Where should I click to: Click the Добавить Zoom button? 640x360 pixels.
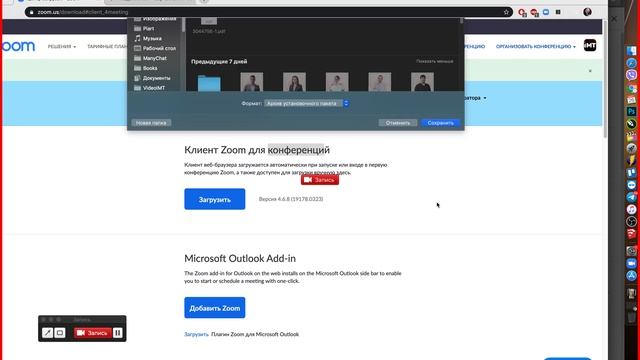215,308
